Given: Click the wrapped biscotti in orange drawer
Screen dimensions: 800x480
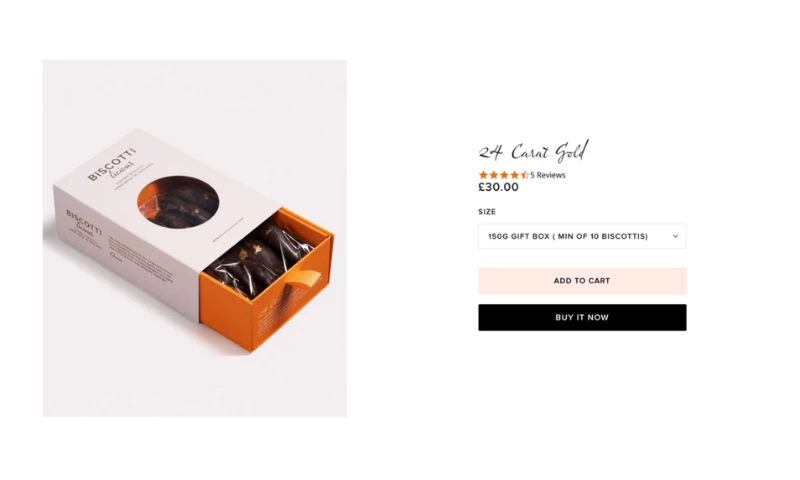Looking at the screenshot, I should coord(260,257).
